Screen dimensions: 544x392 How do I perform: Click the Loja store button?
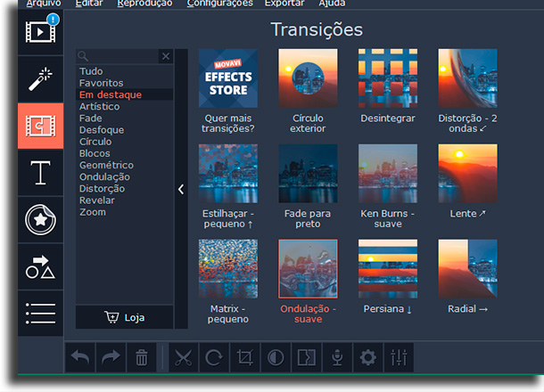pyautogui.click(x=125, y=317)
